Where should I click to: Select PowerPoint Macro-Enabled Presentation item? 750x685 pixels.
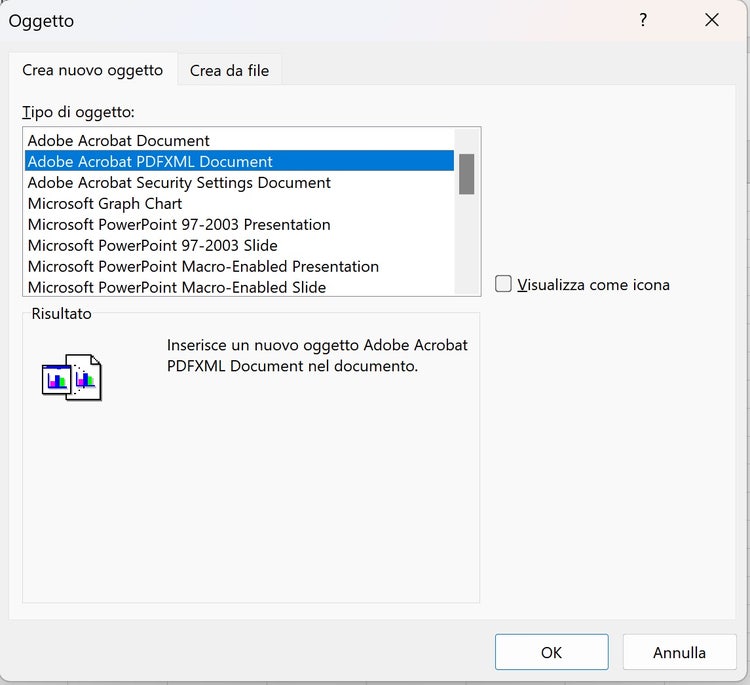click(203, 267)
